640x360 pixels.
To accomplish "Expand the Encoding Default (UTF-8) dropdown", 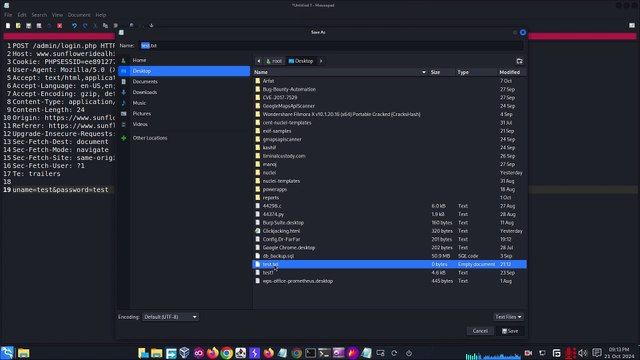I will [x=170, y=317].
